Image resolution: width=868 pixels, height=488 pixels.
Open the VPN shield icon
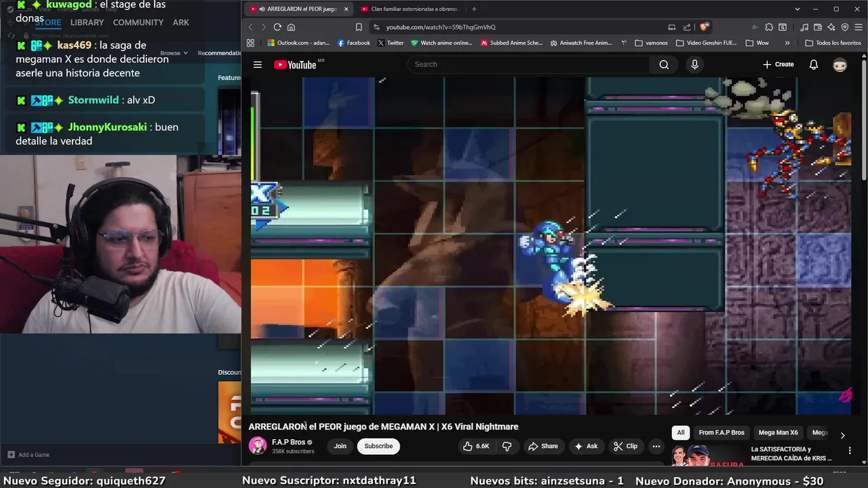[845, 27]
